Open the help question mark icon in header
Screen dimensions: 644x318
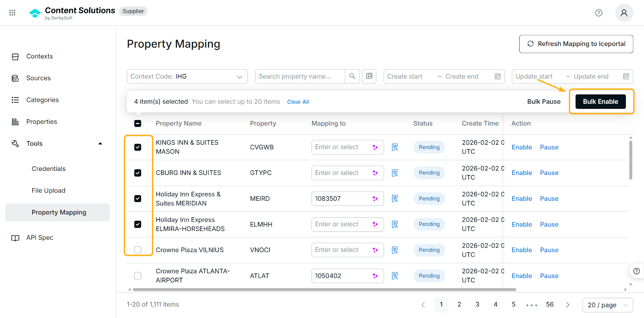pyautogui.click(x=599, y=13)
